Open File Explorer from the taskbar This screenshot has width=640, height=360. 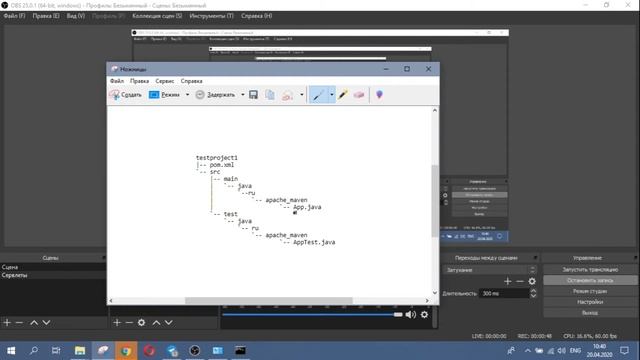click(80, 351)
